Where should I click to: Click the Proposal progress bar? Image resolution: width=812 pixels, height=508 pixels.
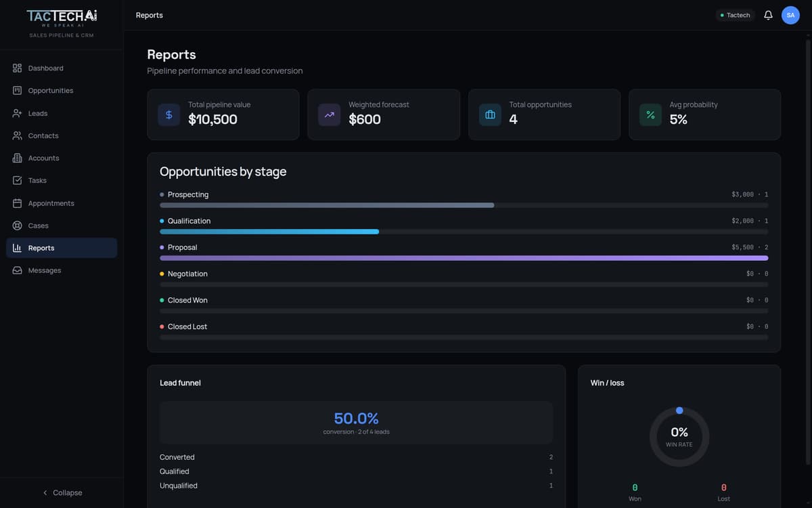coord(464,258)
